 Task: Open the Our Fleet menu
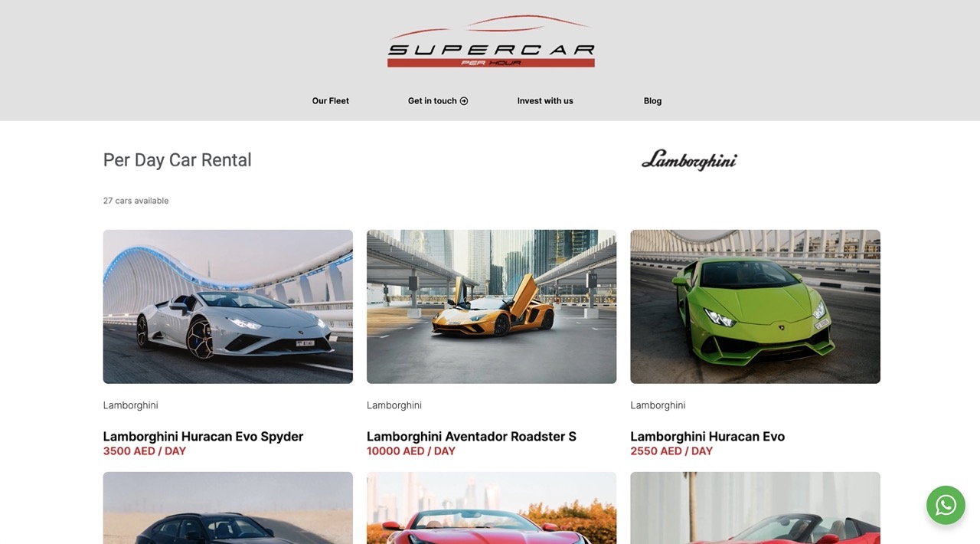tap(331, 101)
